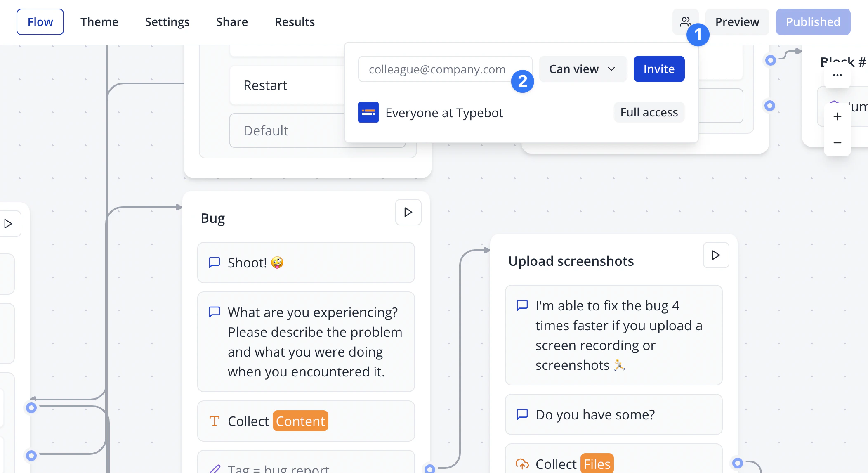Open the three-dots more options menu
This screenshot has height=473, width=868.
click(x=837, y=75)
